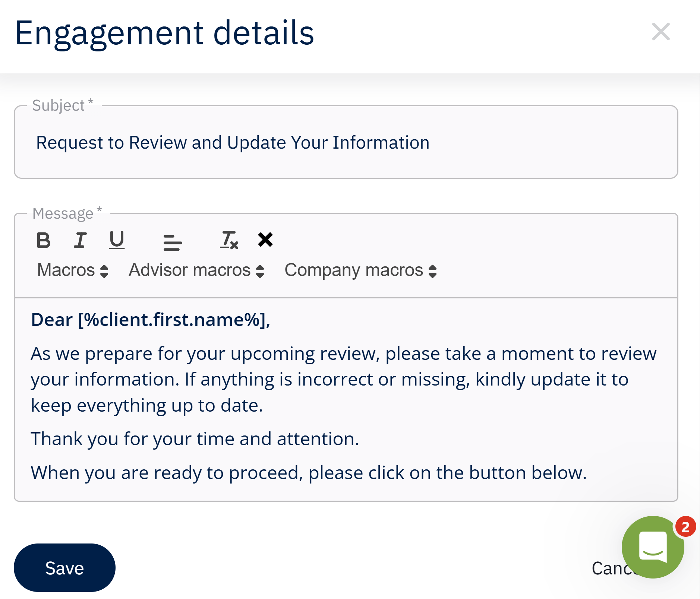The width and height of the screenshot is (700, 599).
Task: Open the text alignment options
Action: click(x=173, y=242)
